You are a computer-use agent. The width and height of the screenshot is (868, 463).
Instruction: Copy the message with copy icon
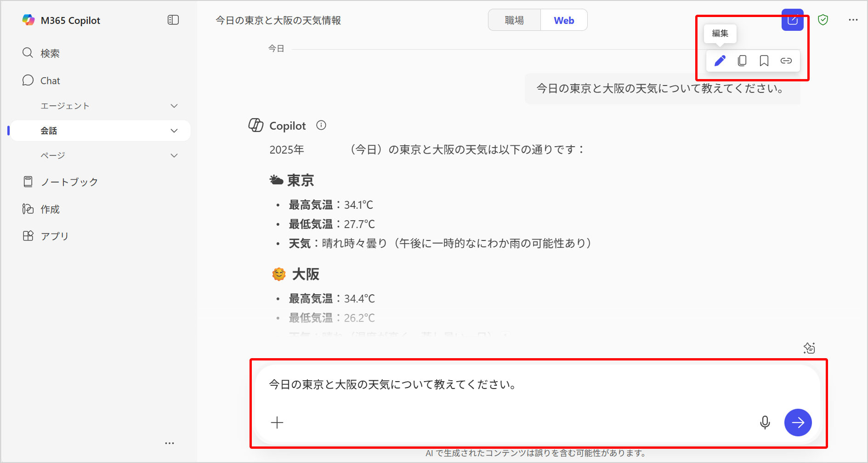click(x=742, y=61)
